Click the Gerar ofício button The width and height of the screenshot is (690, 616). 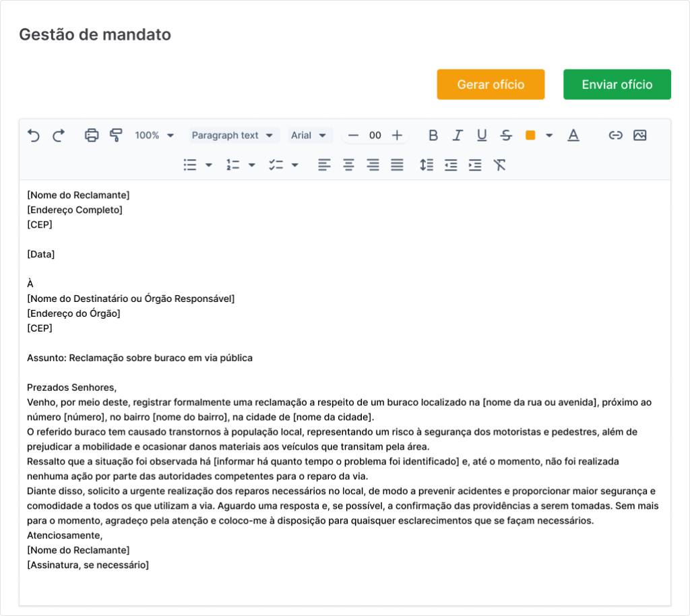tap(491, 84)
